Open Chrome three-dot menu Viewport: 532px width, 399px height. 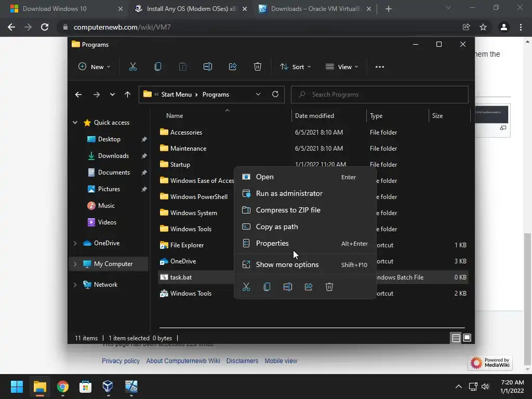[x=521, y=27]
